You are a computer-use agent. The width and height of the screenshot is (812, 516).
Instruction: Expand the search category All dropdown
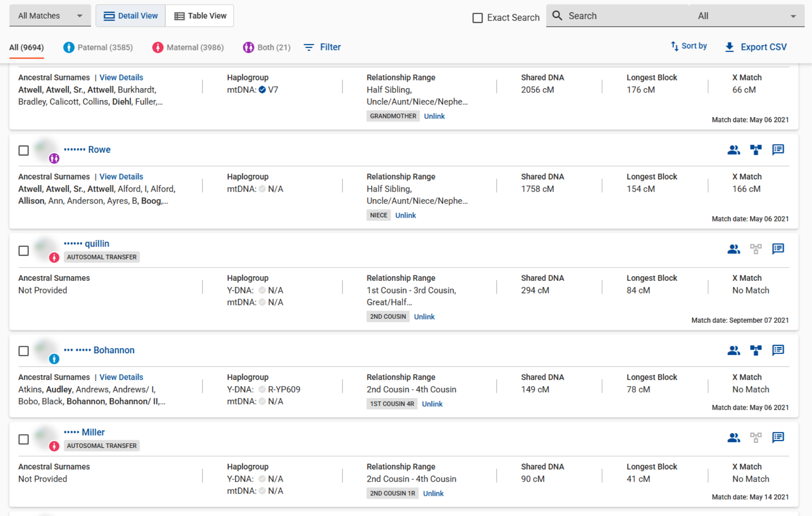[746, 16]
